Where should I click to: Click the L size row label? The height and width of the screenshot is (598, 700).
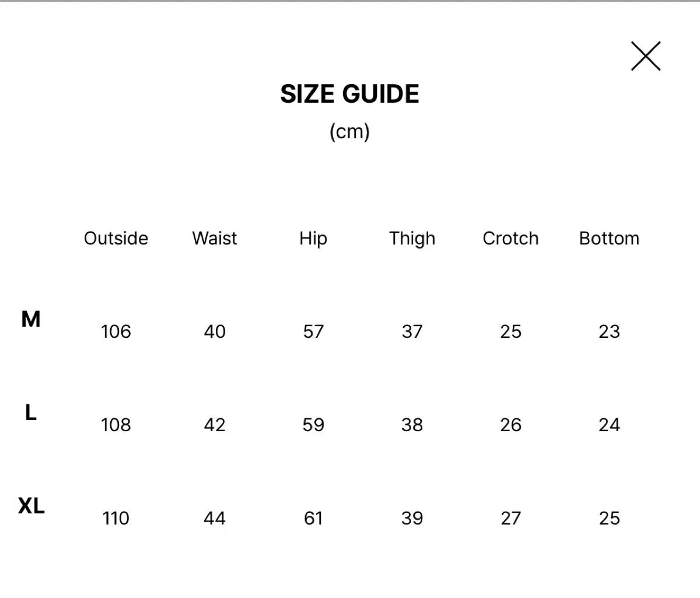pos(30,412)
